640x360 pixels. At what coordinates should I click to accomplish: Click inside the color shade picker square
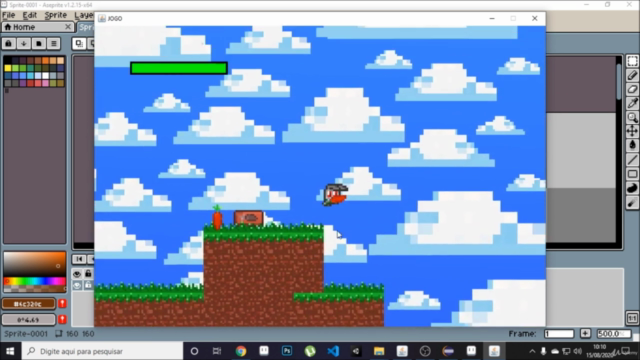click(x=35, y=264)
